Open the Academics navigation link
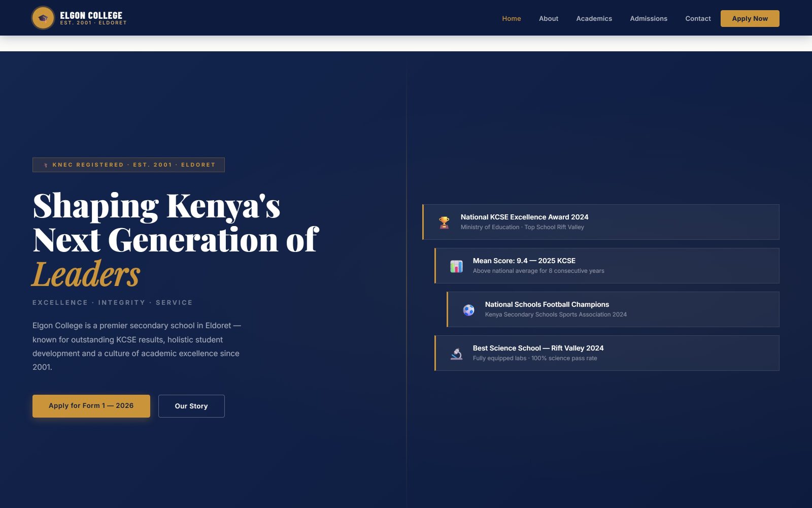The image size is (812, 508). [594, 18]
